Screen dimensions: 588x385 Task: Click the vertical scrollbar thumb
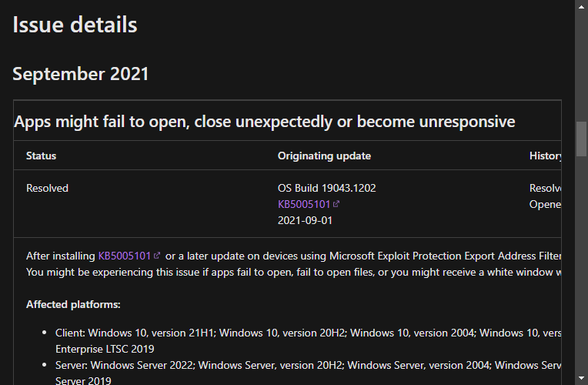(x=582, y=139)
